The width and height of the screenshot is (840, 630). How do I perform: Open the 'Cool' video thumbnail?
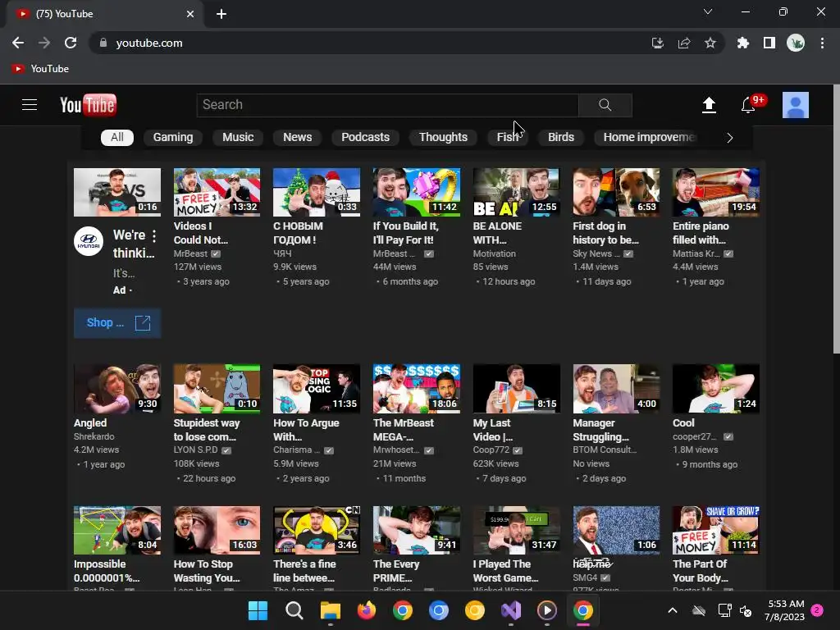(715, 389)
